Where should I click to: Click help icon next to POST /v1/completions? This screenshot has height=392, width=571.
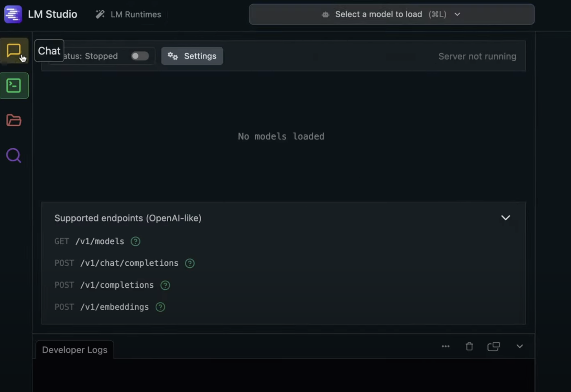point(165,285)
